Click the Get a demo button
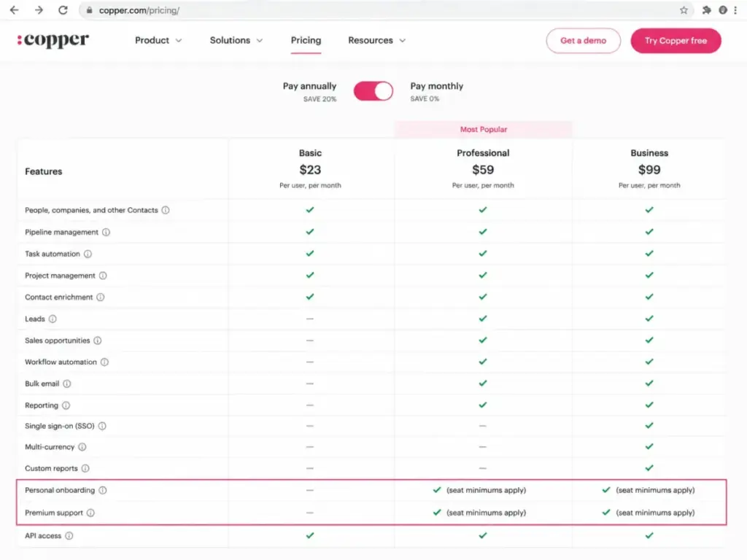Viewport: 747px width, 560px height. coord(583,41)
